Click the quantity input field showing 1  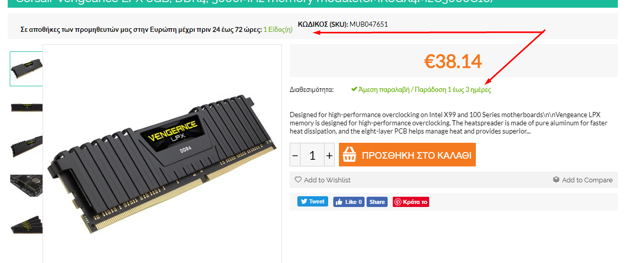coord(312,155)
